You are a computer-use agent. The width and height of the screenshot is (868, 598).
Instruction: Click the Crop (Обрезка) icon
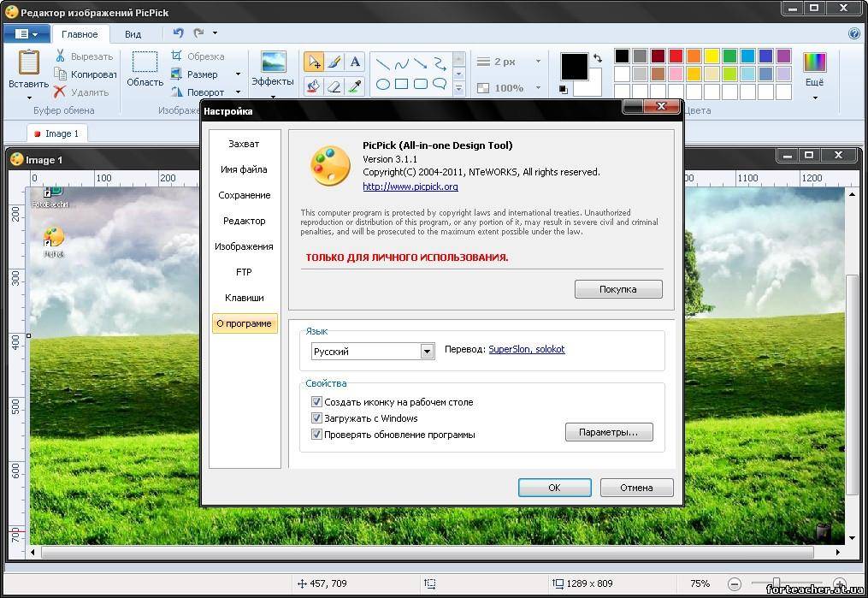(176, 56)
